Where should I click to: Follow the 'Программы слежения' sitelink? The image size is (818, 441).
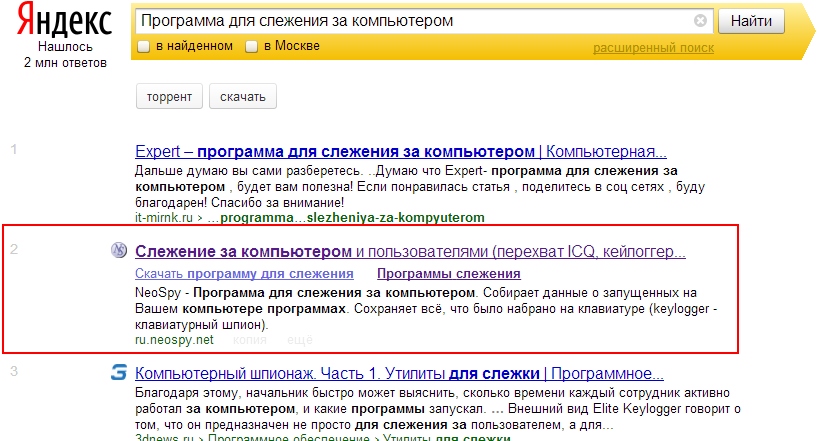coord(449,273)
